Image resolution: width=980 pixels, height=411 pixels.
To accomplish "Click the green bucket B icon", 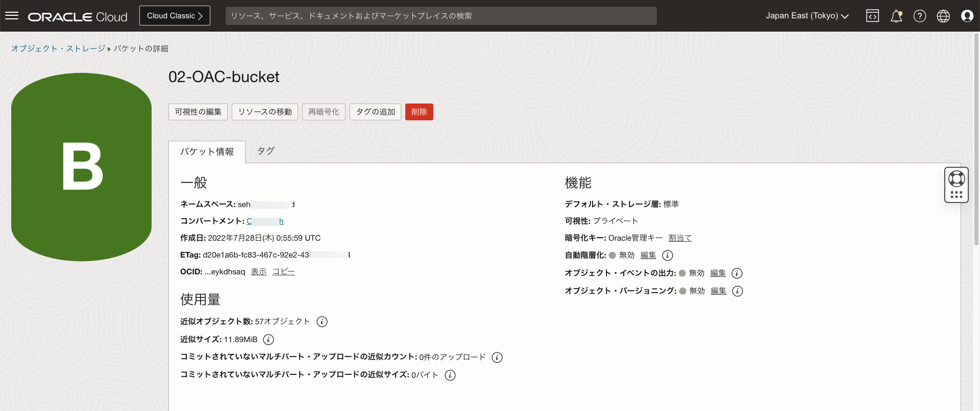I will [82, 167].
